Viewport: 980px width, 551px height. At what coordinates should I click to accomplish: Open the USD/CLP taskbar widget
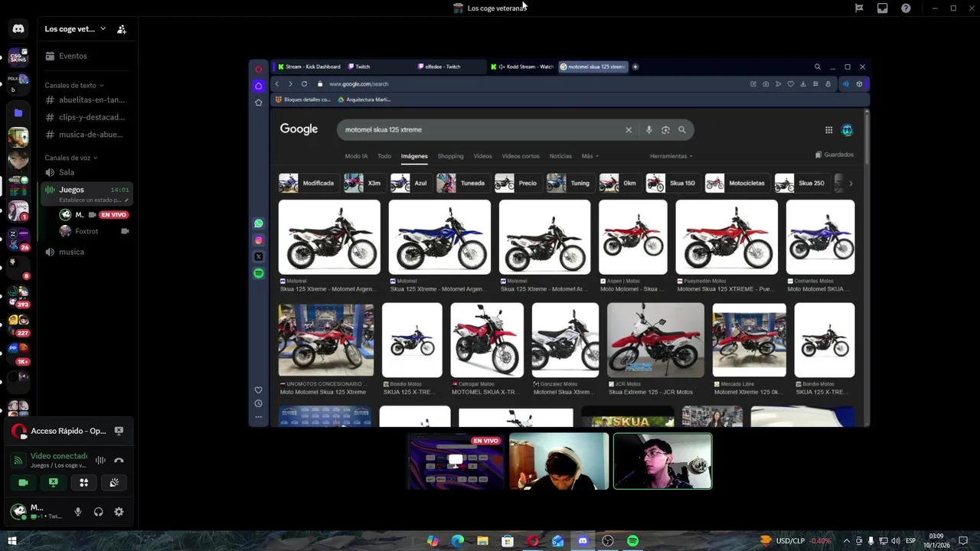pos(795,541)
